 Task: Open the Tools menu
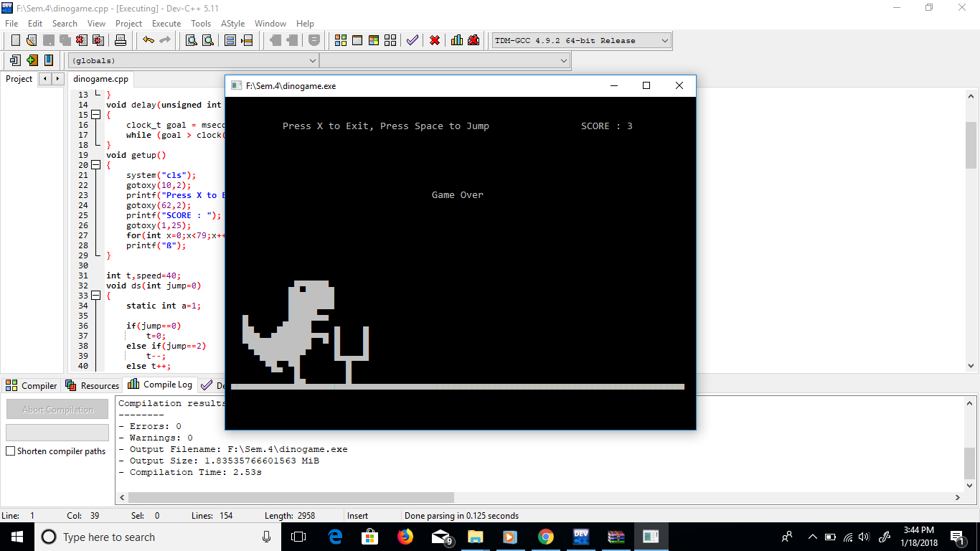click(x=201, y=24)
